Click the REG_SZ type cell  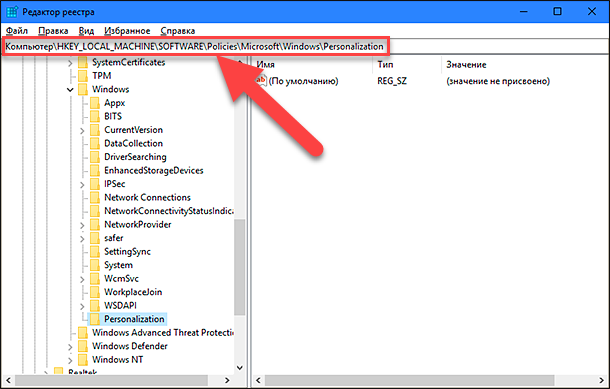coord(392,81)
